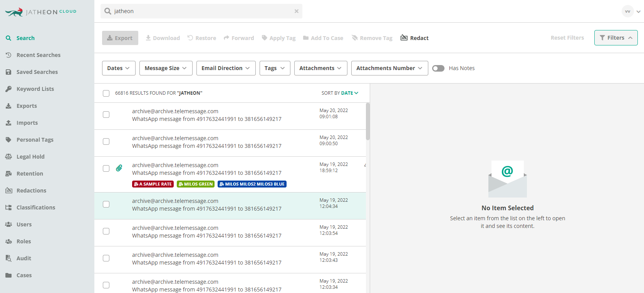Screen dimensions: 644x293
Task: Open the Attachments Number filter dropdown
Action: point(390,68)
